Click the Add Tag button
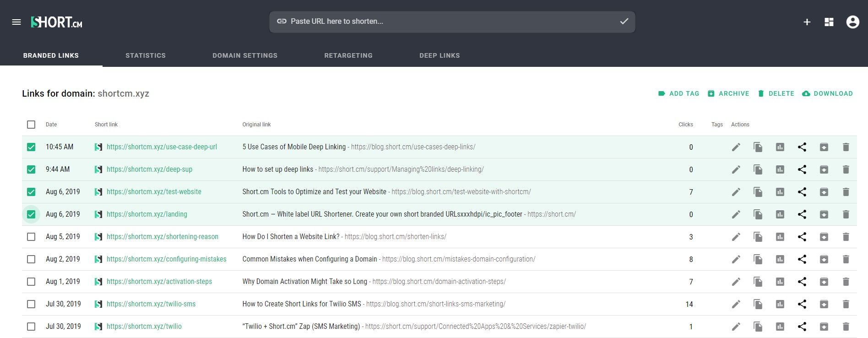Image resolution: width=868 pixels, height=338 pixels. (x=679, y=93)
